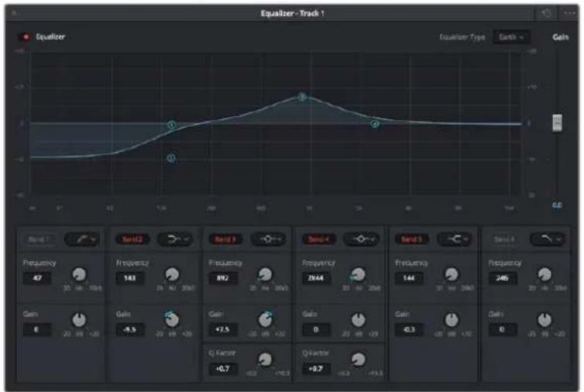The height and width of the screenshot is (392, 584).
Task: Click the Band 6 Frequency knob
Action: (x=544, y=274)
